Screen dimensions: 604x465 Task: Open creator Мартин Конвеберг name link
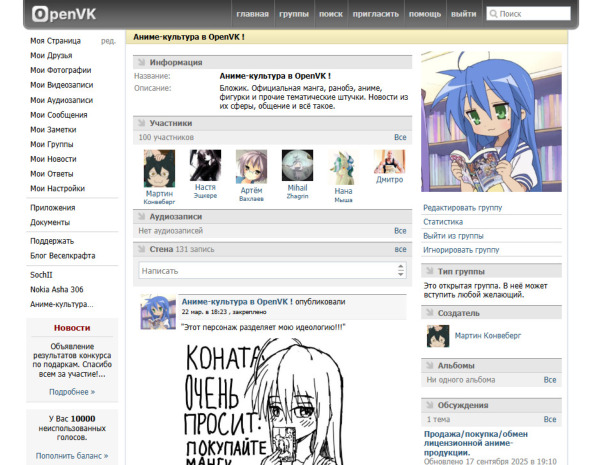click(x=488, y=336)
